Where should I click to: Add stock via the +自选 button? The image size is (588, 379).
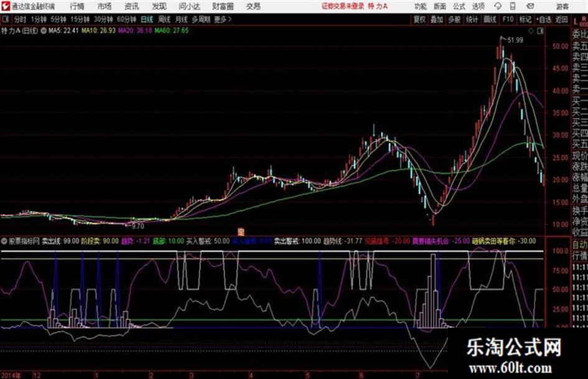coord(544,19)
